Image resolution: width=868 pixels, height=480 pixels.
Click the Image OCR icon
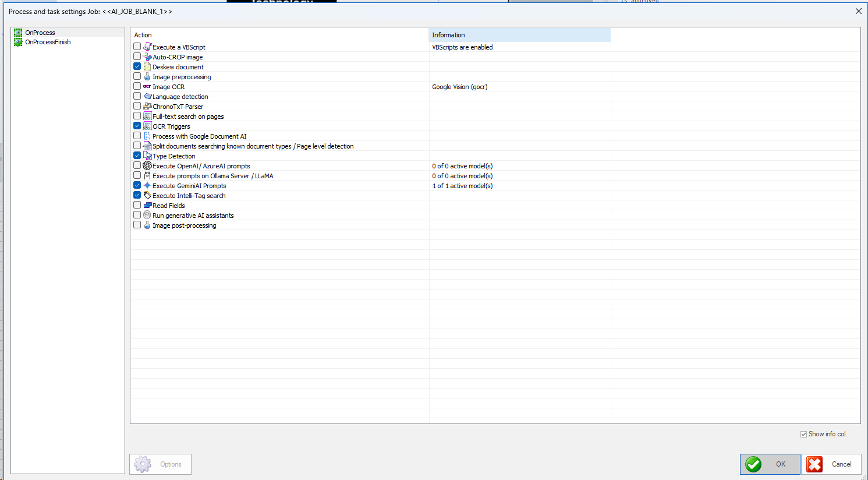(x=147, y=87)
